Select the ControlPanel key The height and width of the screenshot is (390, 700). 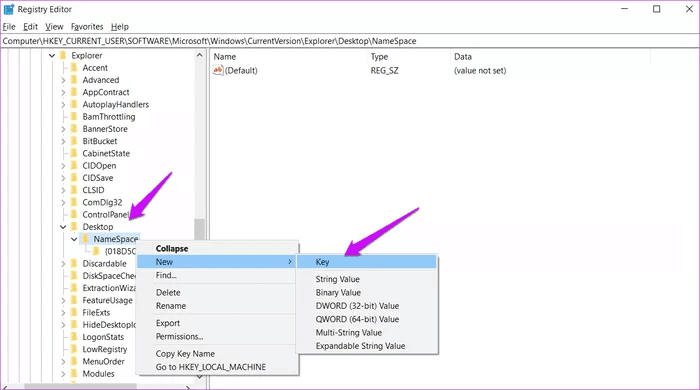click(105, 215)
